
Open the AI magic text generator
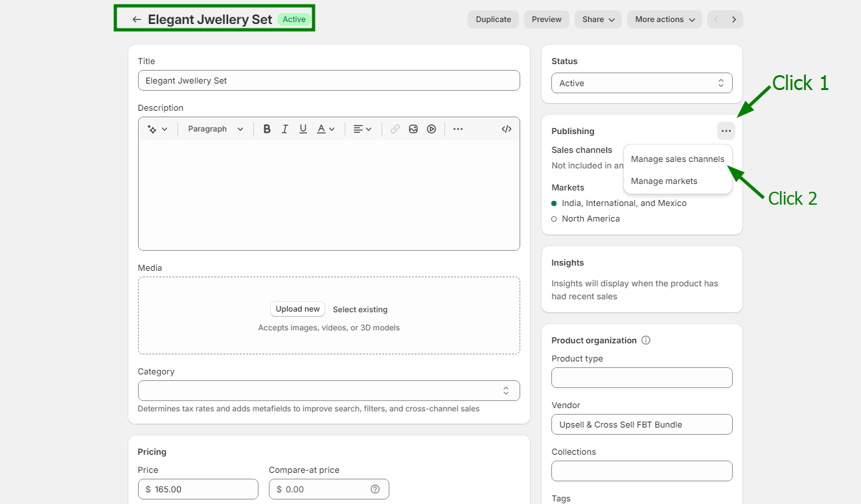pyautogui.click(x=157, y=129)
